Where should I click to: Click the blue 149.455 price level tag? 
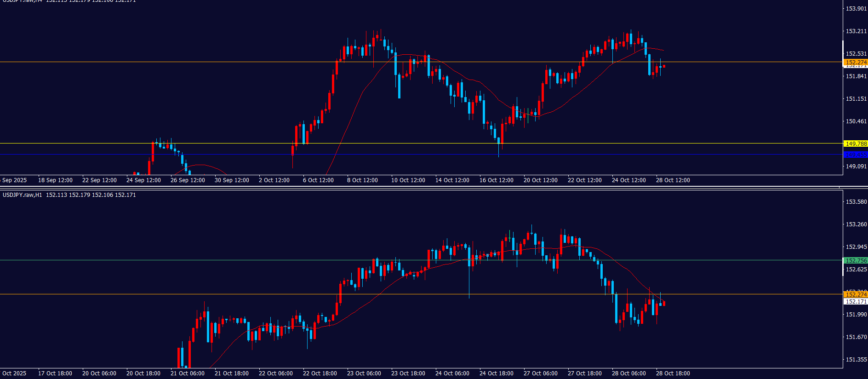pyautogui.click(x=856, y=155)
